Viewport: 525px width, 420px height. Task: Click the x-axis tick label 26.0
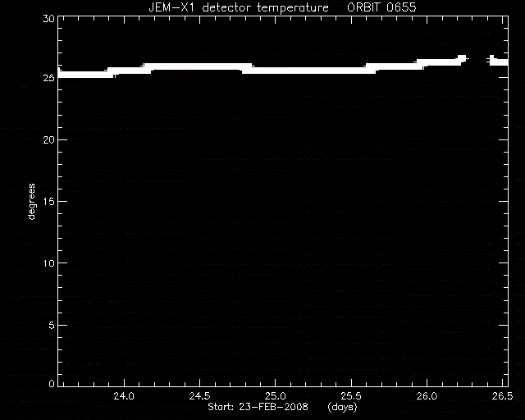(427, 396)
